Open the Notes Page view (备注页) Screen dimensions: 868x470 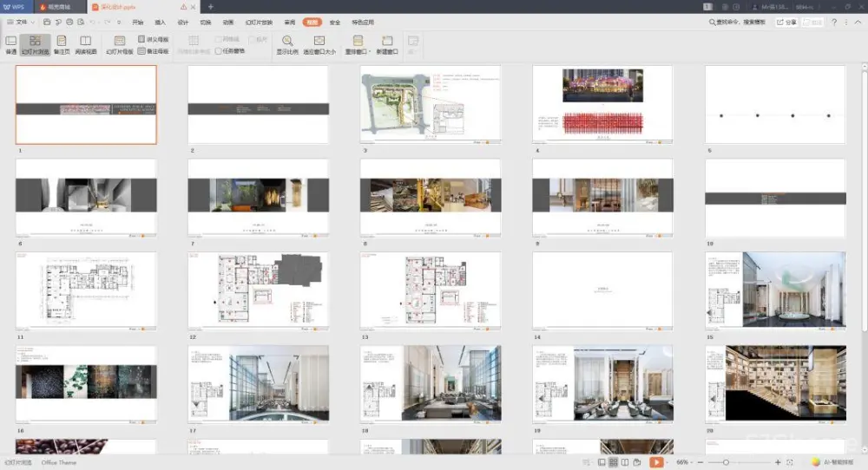click(61, 43)
